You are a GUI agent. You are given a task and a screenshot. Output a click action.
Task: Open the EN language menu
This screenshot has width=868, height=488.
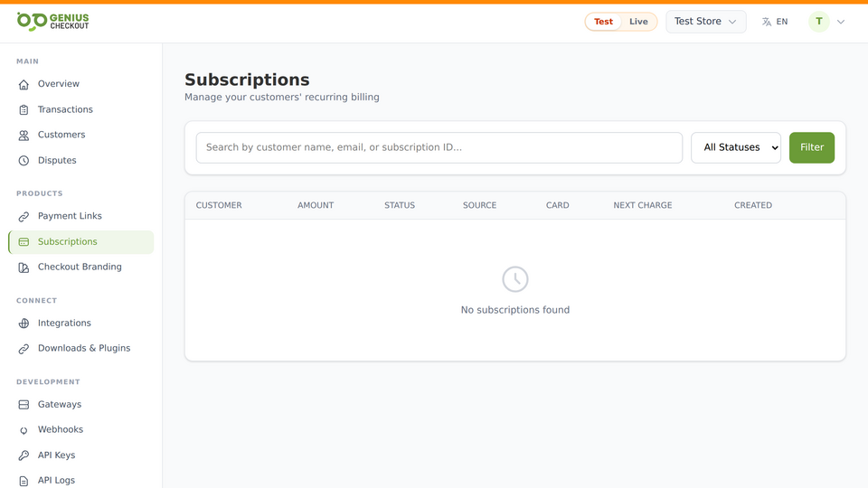point(775,22)
